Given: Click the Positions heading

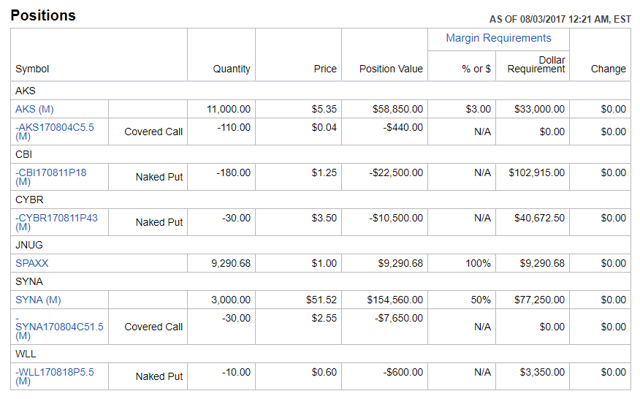Looking at the screenshot, I should (43, 16).
